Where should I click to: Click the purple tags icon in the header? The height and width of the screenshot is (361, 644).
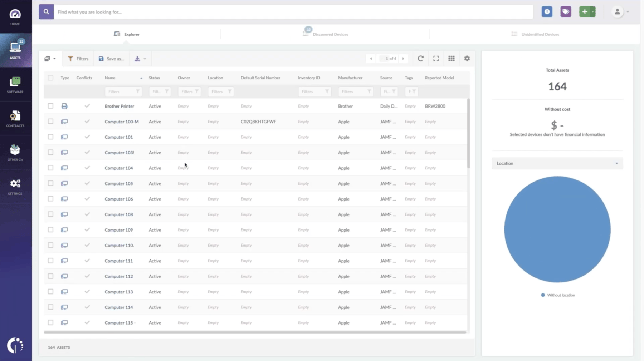(566, 11)
